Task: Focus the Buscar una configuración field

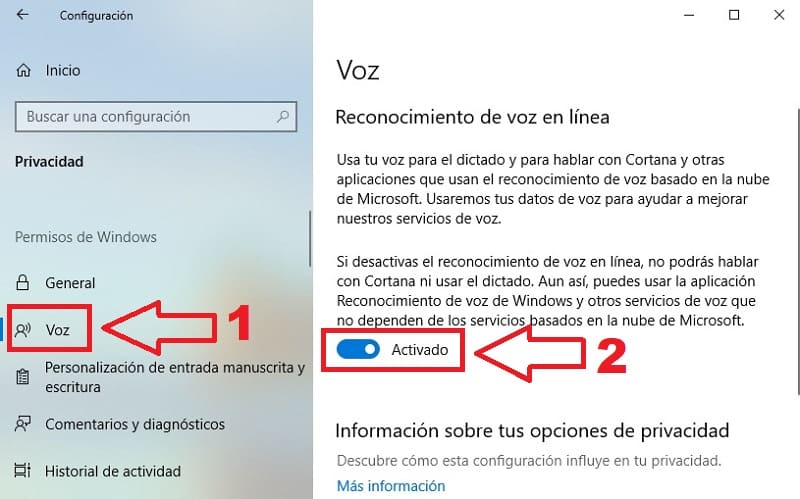Action: [x=156, y=117]
